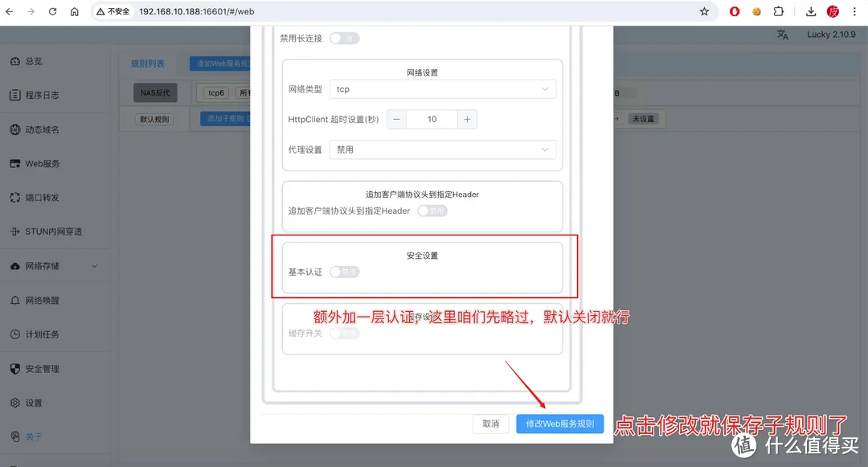The width and height of the screenshot is (868, 467).
Task: Click the Lucky 2.10.9 version text
Action: coord(831,35)
